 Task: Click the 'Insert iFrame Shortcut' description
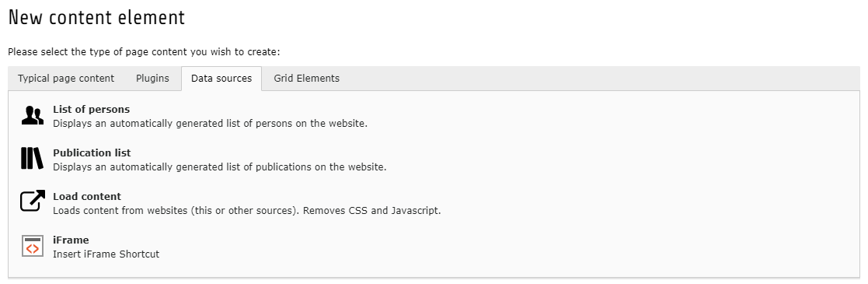click(106, 254)
